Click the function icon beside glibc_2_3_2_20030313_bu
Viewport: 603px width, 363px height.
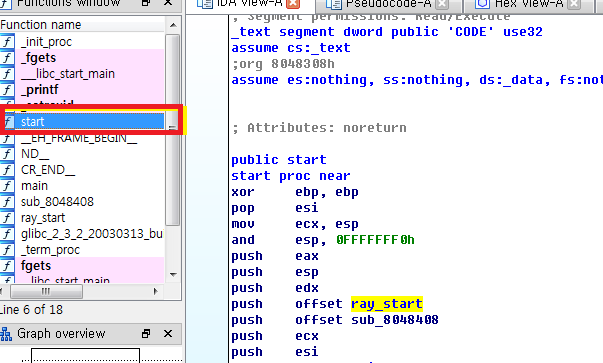click(7, 234)
